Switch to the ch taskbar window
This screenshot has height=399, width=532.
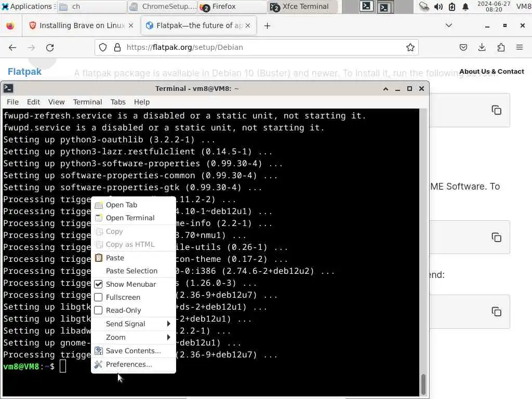91,6
